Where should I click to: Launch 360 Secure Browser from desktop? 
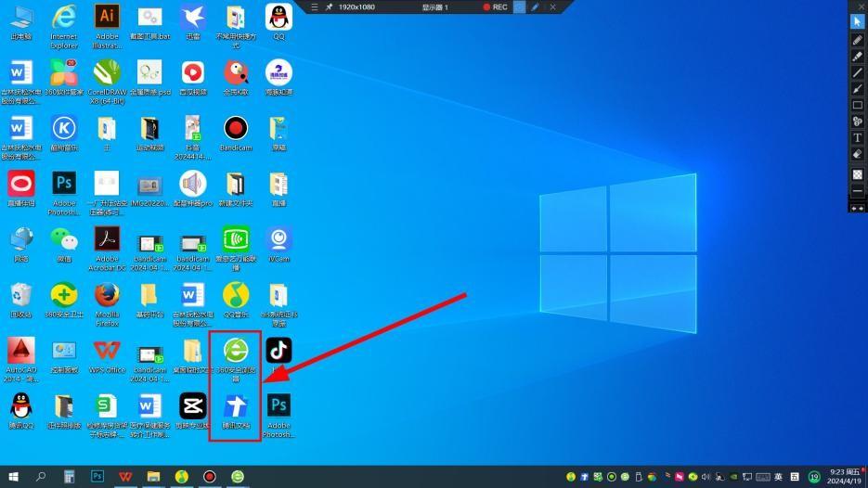[235, 351]
